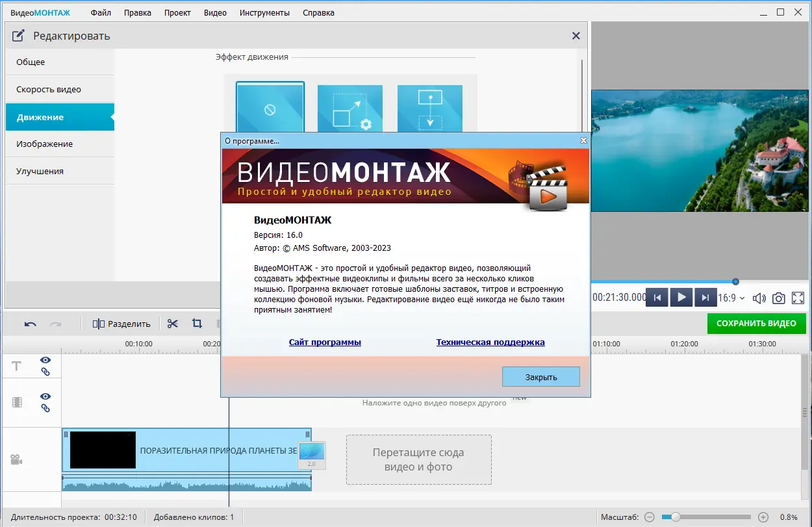This screenshot has height=527, width=812.
Task: Click the Перетащите сюда видео и фото placeholder
Action: [419, 459]
